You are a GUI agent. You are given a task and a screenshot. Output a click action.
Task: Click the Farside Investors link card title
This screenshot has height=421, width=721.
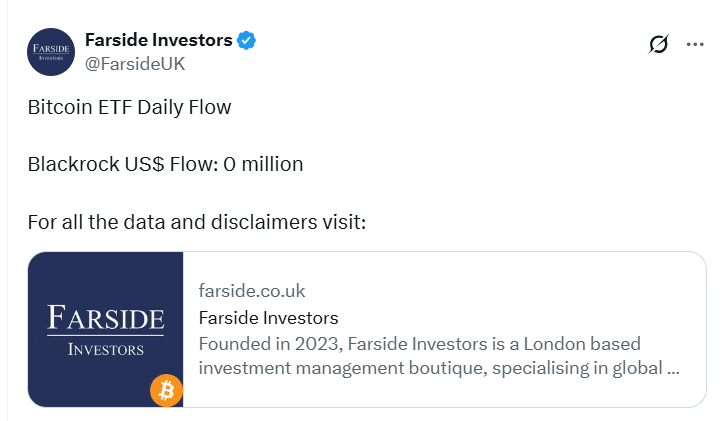point(269,318)
